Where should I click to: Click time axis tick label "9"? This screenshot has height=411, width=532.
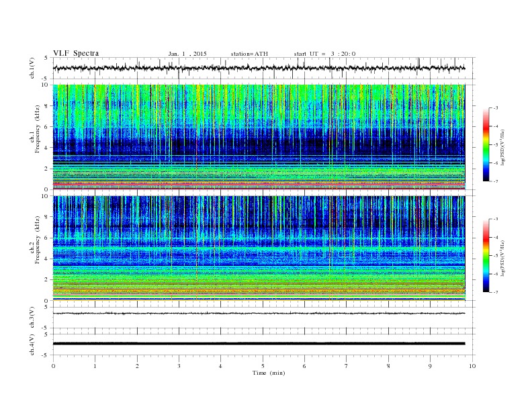(430, 366)
